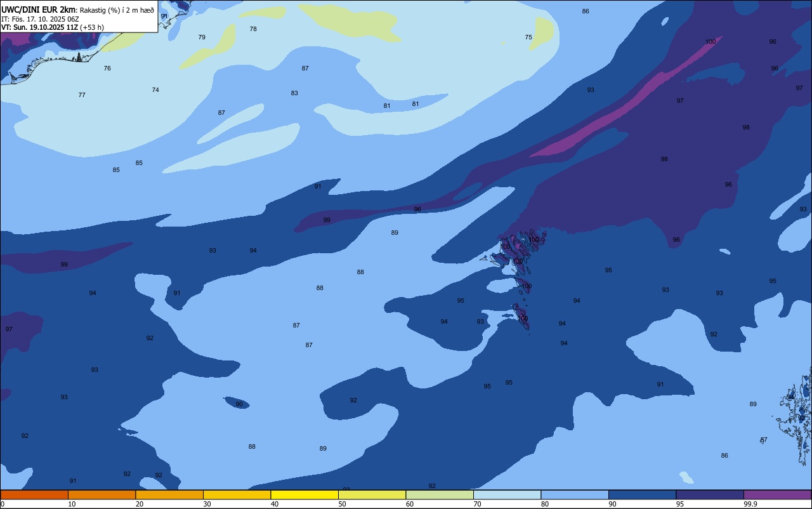Viewport: 812px width, 509px height.
Task: Select the '70' legend tick label
Action: pyautogui.click(x=477, y=504)
